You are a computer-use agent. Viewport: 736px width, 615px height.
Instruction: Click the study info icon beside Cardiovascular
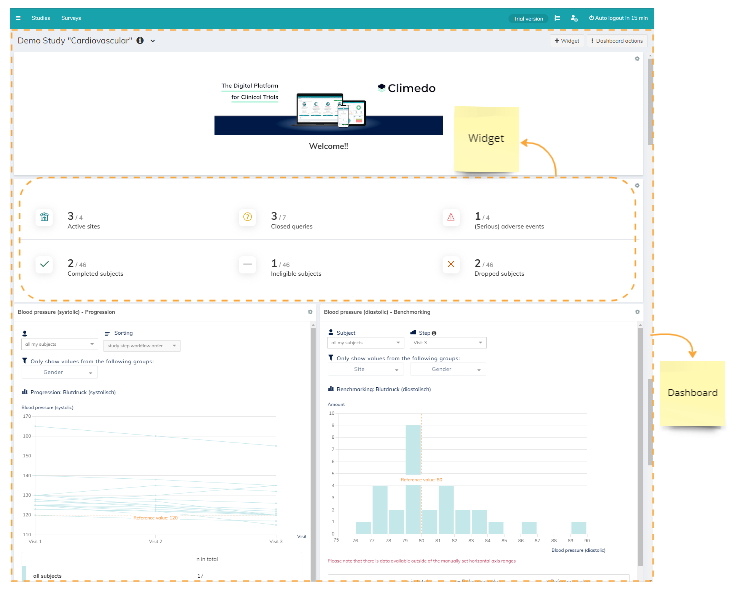[x=140, y=41]
